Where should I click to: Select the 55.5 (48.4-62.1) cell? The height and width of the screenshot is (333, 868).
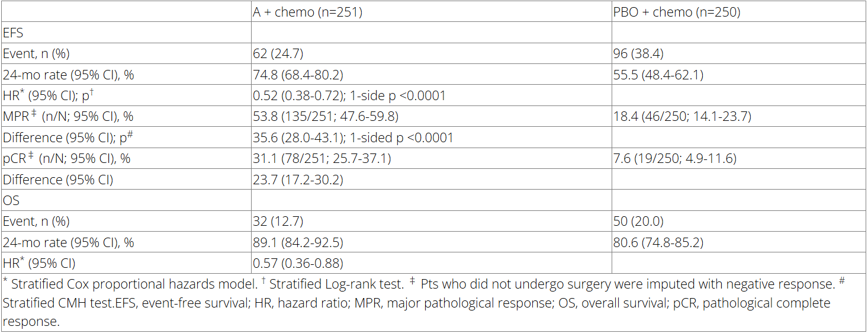click(x=659, y=75)
